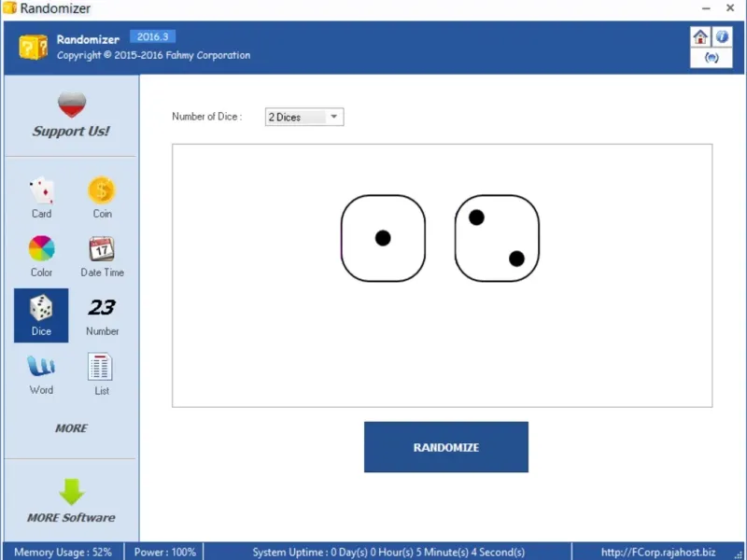The image size is (747, 560).
Task: Open the info about icon
Action: click(722, 36)
